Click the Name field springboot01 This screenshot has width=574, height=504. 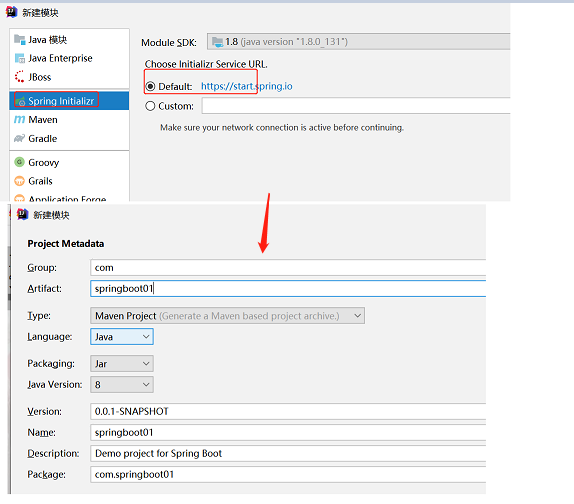pyautogui.click(x=288, y=432)
